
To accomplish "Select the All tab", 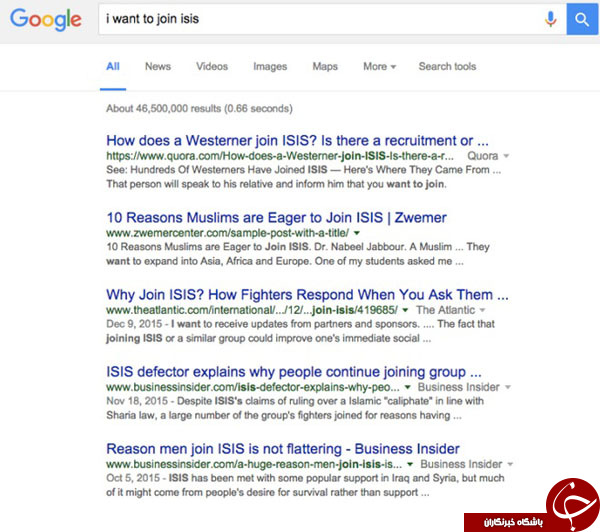I will (113, 67).
